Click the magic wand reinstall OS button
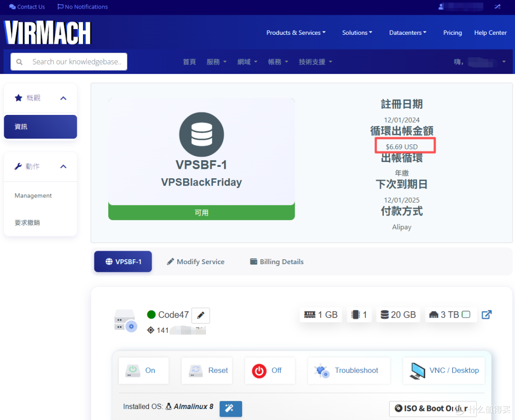This screenshot has width=515, height=420. (x=231, y=409)
